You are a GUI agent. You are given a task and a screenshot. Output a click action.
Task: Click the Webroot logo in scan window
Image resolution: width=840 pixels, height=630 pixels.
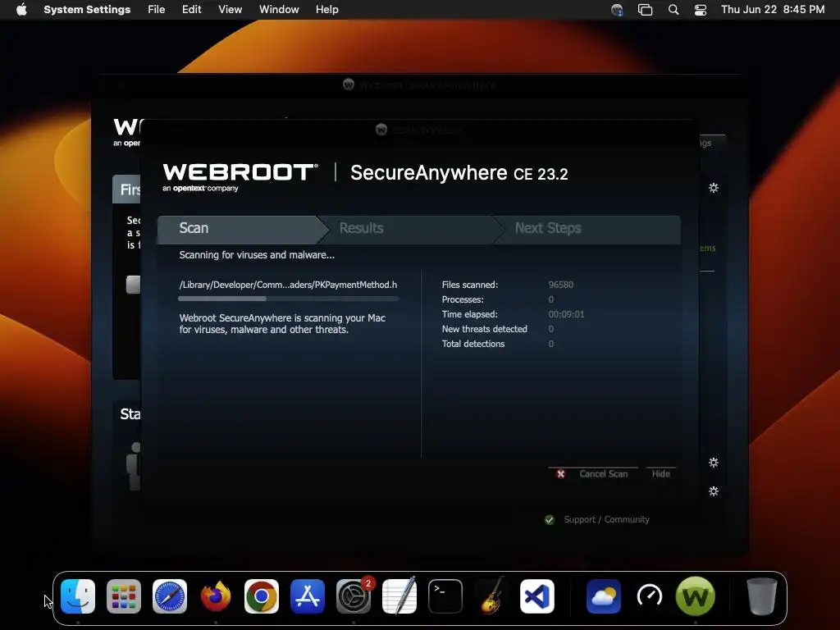240,177
